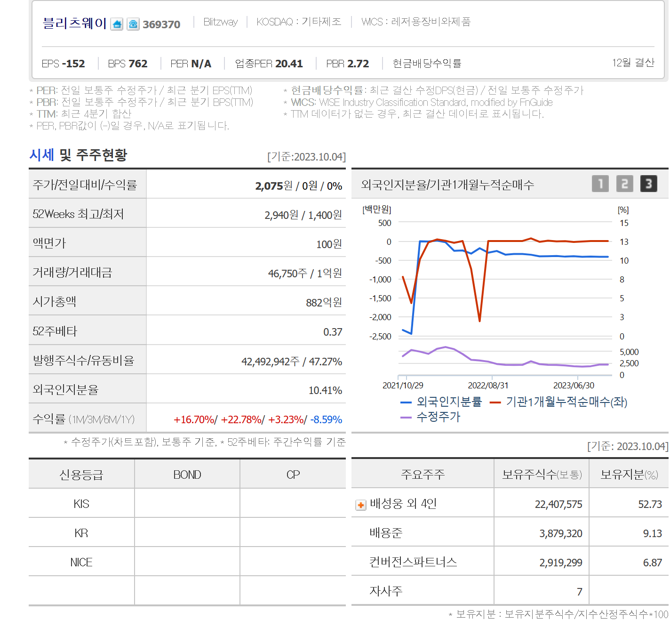Expand 배성웅 외 4인 shareholder details
This screenshot has width=670, height=644.
coord(360,505)
